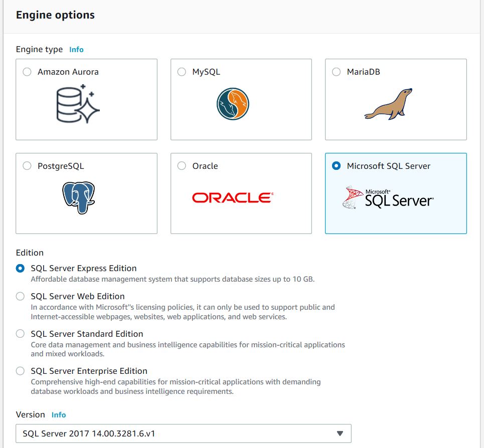
Task: Click the red Oracle logo
Action: coord(233,197)
